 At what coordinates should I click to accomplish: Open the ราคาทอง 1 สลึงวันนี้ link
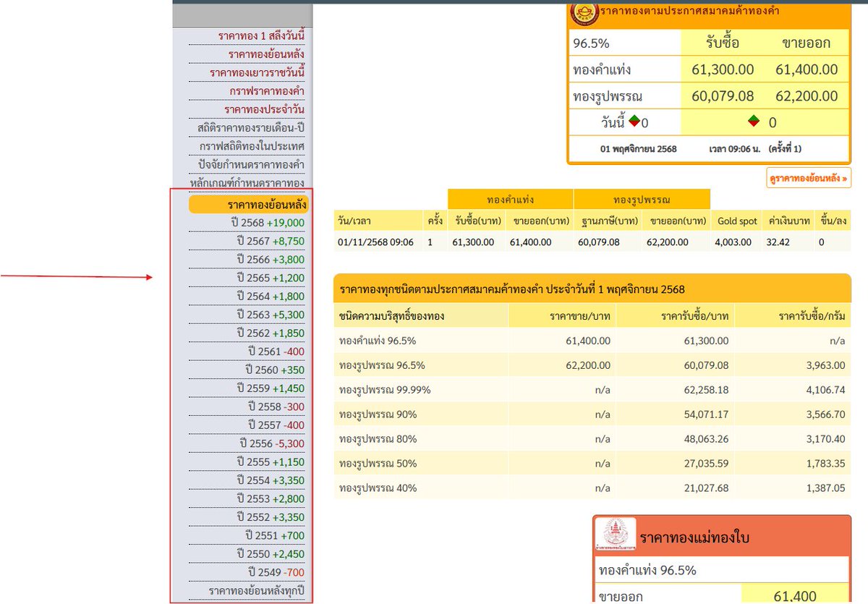[x=261, y=35]
